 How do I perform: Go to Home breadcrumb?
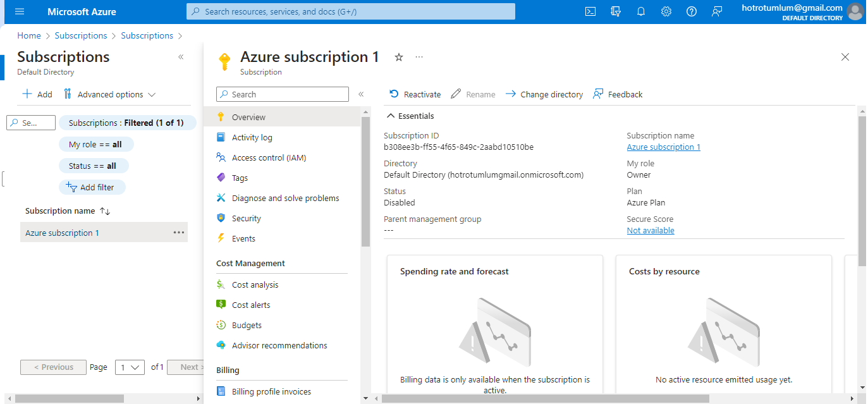[x=29, y=35]
